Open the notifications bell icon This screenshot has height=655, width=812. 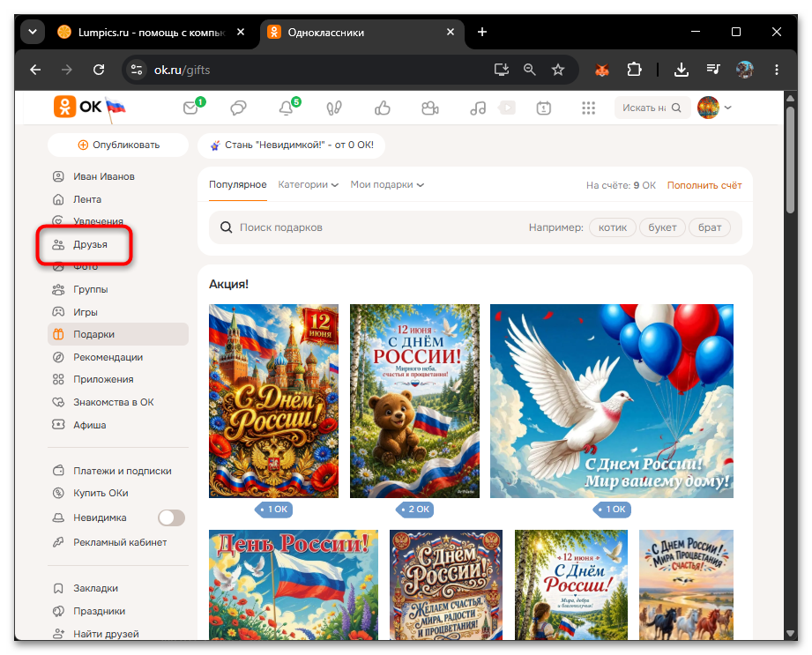click(x=287, y=108)
